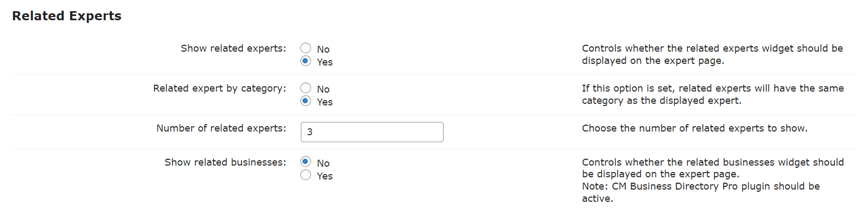The image size is (868, 213).
Task: Click the 'Yes' text label under Show related businesses
Action: pyautogui.click(x=324, y=176)
